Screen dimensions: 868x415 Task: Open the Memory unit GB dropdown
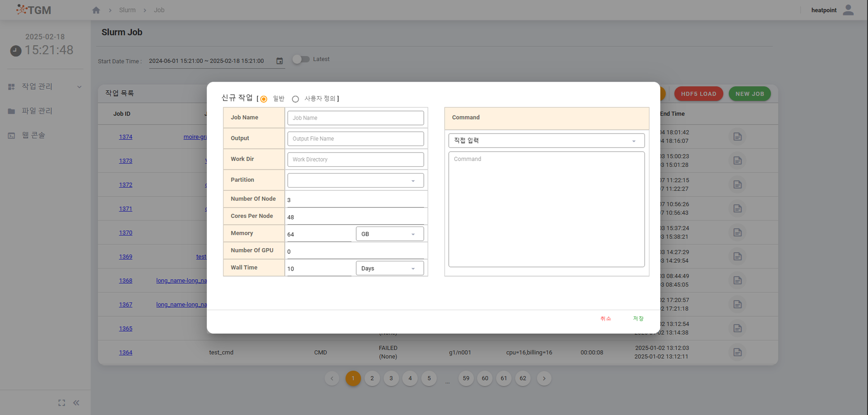point(389,234)
